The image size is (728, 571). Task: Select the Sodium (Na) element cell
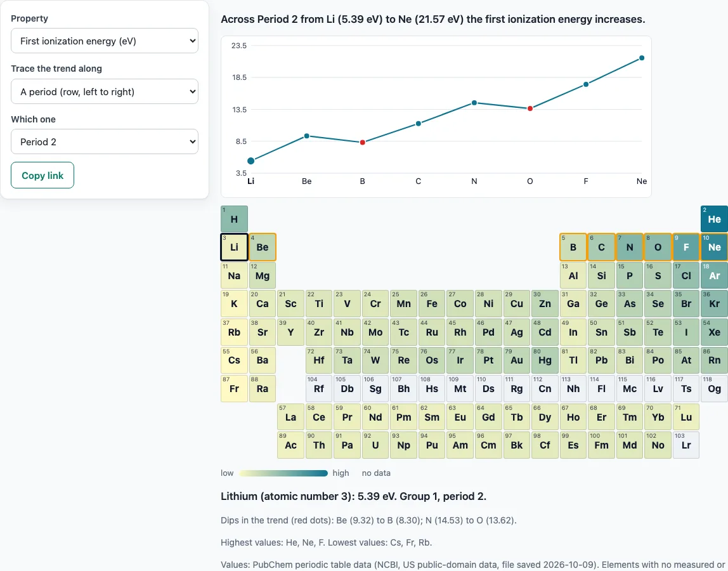234,275
